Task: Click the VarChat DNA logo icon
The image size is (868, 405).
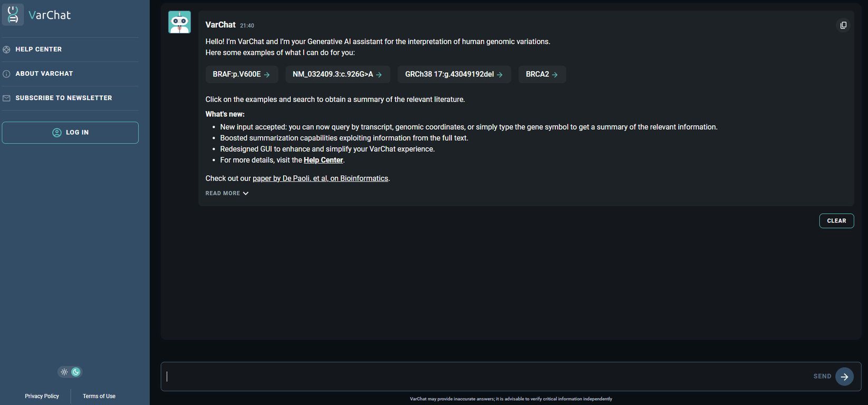Action: [x=13, y=14]
